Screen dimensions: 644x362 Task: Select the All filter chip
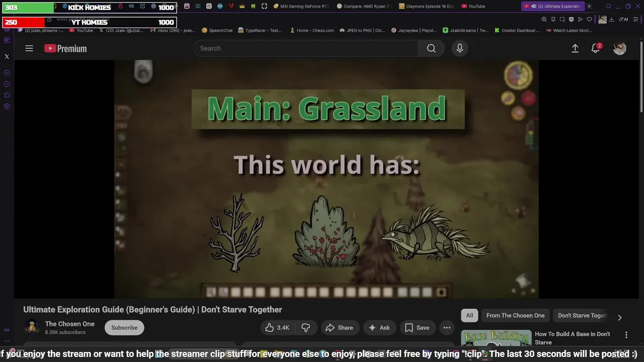(x=469, y=316)
